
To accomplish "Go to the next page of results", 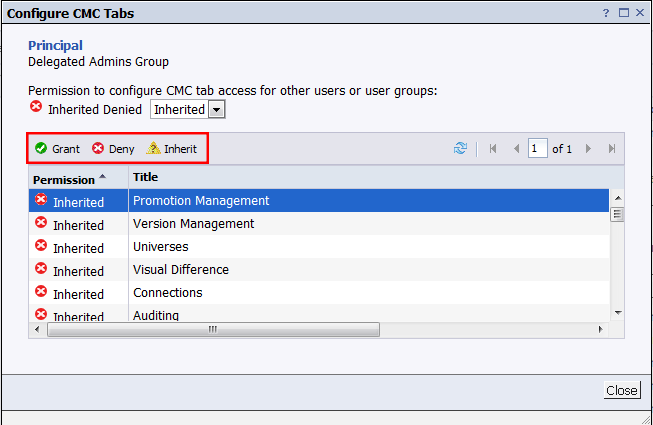I will pos(588,149).
